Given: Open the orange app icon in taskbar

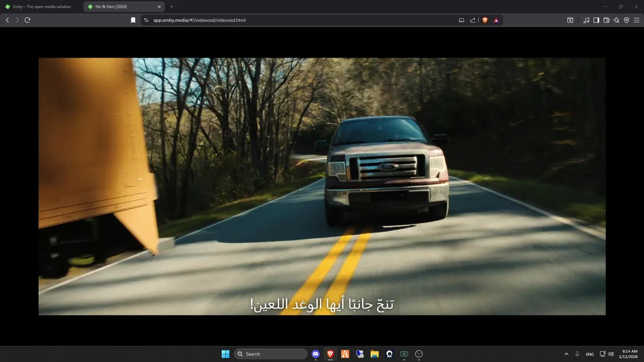Looking at the screenshot, I should pos(345,354).
